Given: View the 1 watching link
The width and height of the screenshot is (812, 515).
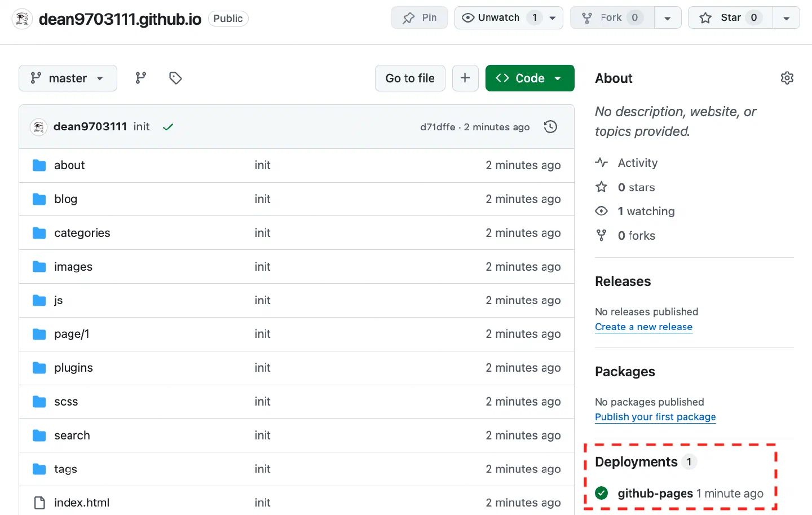Looking at the screenshot, I should pyautogui.click(x=646, y=211).
